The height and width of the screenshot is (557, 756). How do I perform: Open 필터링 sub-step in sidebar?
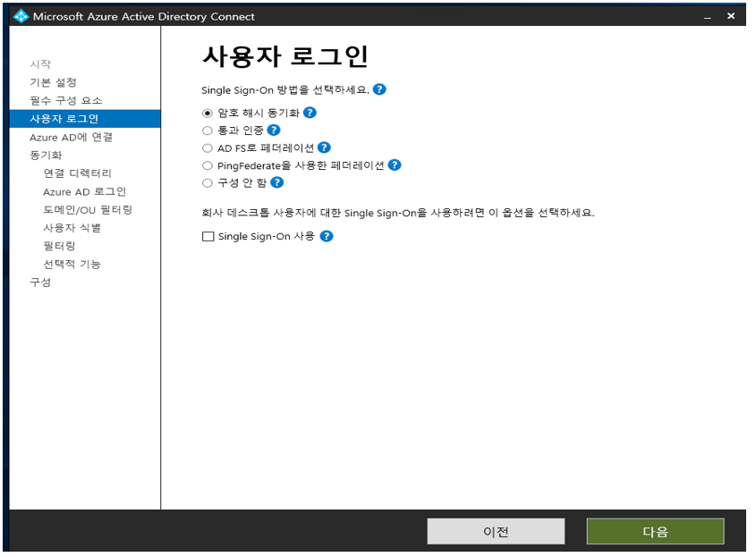coord(60,246)
